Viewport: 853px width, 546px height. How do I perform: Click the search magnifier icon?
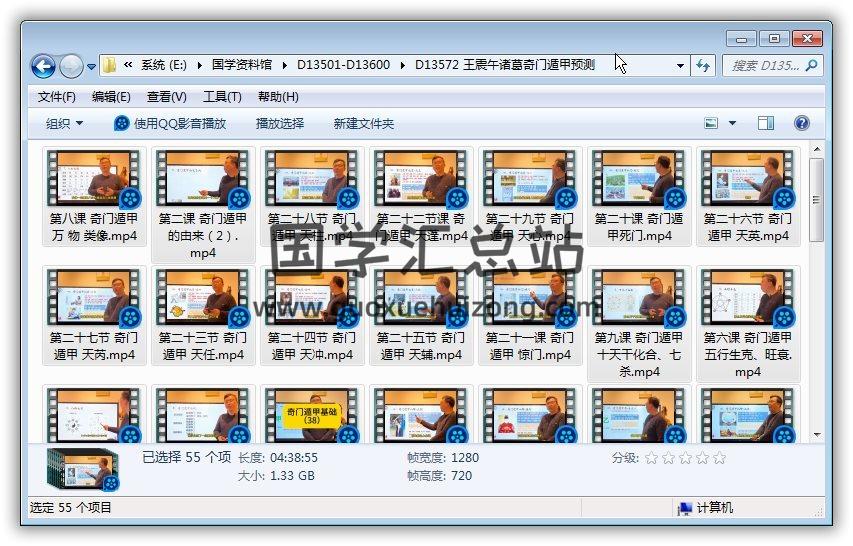click(812, 66)
